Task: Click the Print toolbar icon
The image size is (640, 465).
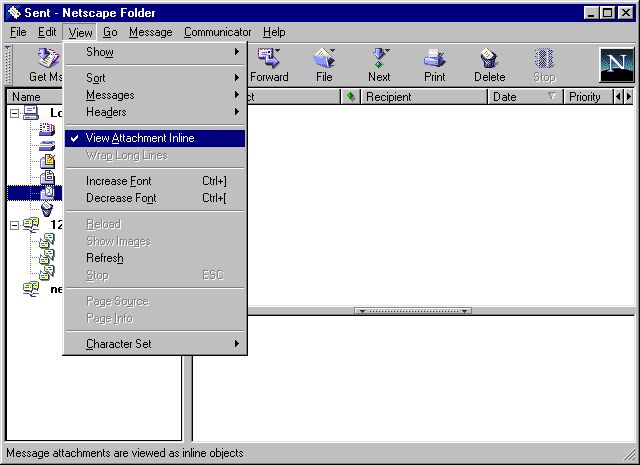Action: point(435,58)
